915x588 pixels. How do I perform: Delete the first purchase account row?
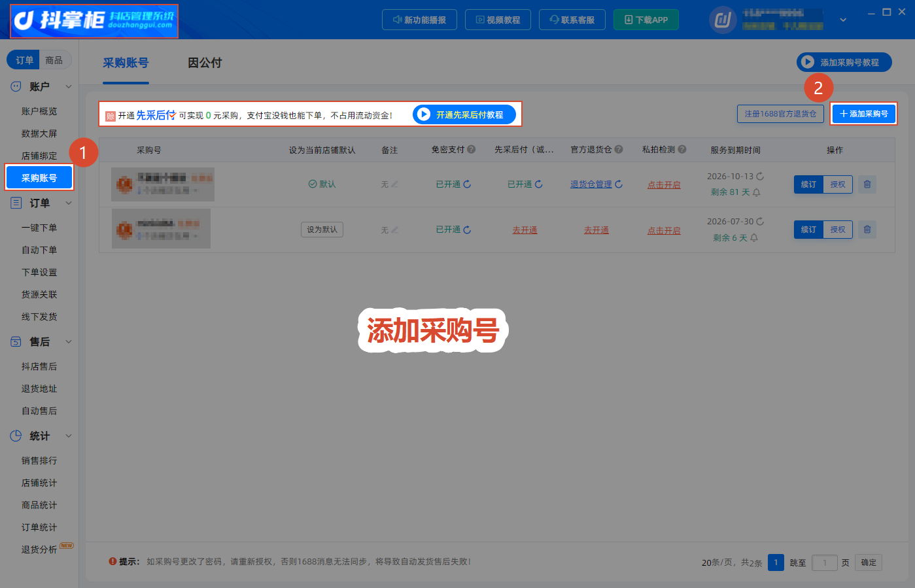(867, 184)
